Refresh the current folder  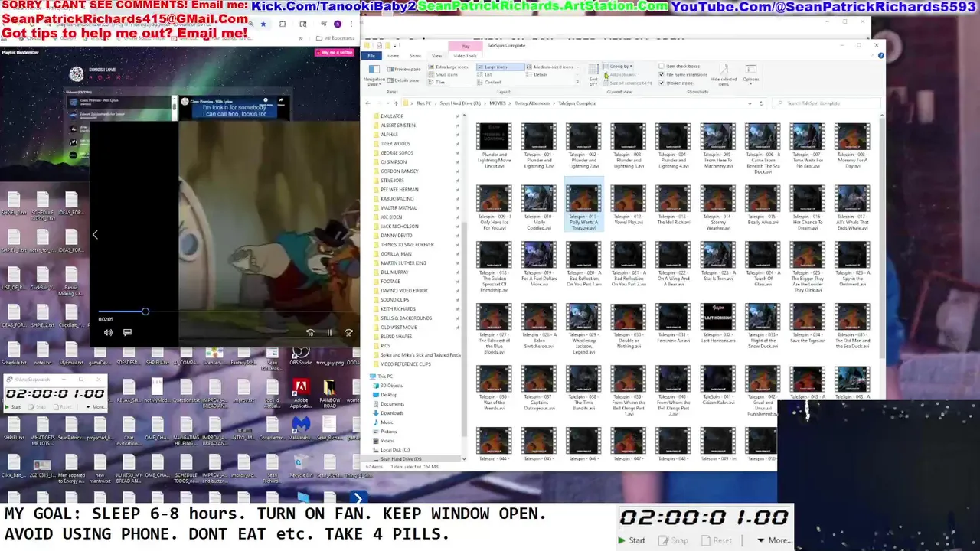point(760,103)
